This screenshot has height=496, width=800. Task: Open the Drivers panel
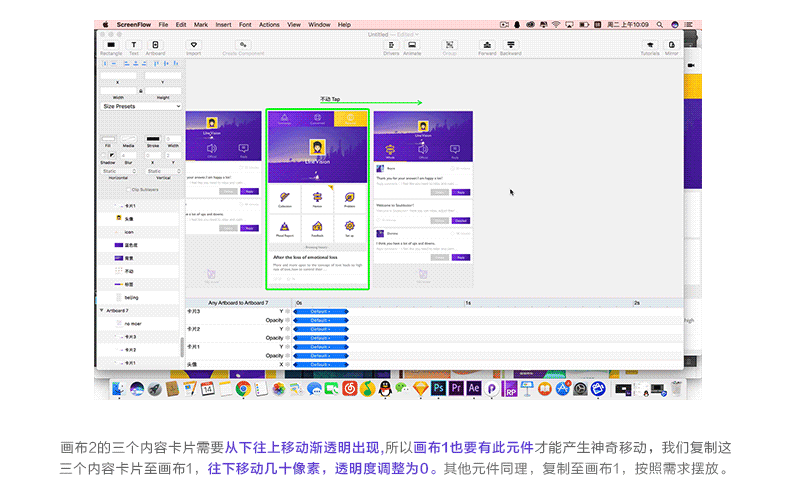tap(391, 45)
